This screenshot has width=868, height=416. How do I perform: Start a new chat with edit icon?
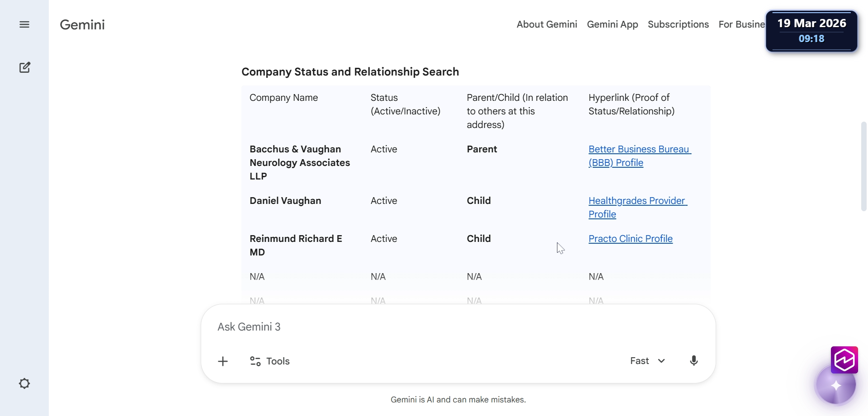pyautogui.click(x=25, y=67)
